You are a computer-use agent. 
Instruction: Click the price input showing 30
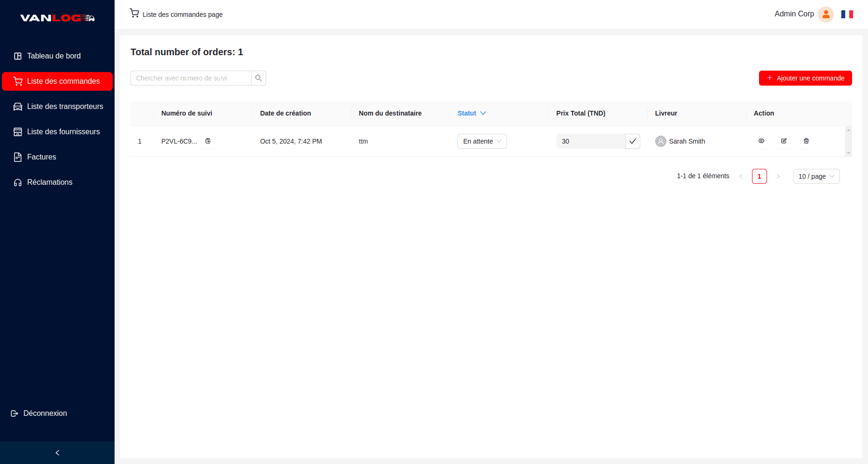(x=591, y=141)
